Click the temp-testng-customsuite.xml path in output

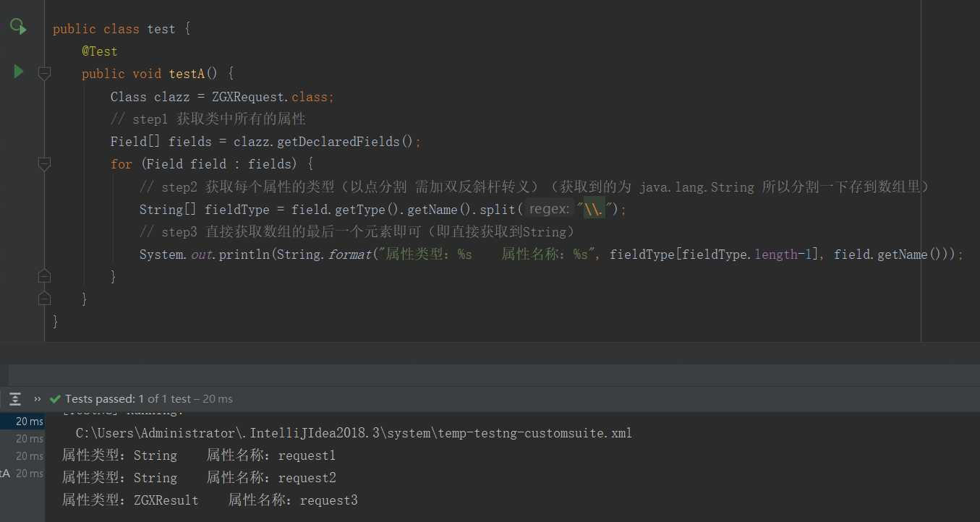coord(354,433)
